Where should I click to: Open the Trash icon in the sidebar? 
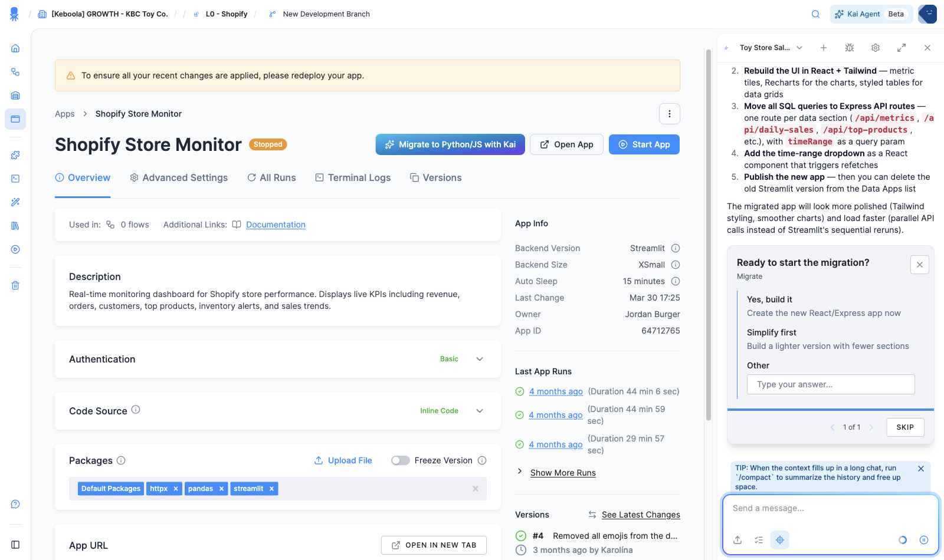(15, 285)
